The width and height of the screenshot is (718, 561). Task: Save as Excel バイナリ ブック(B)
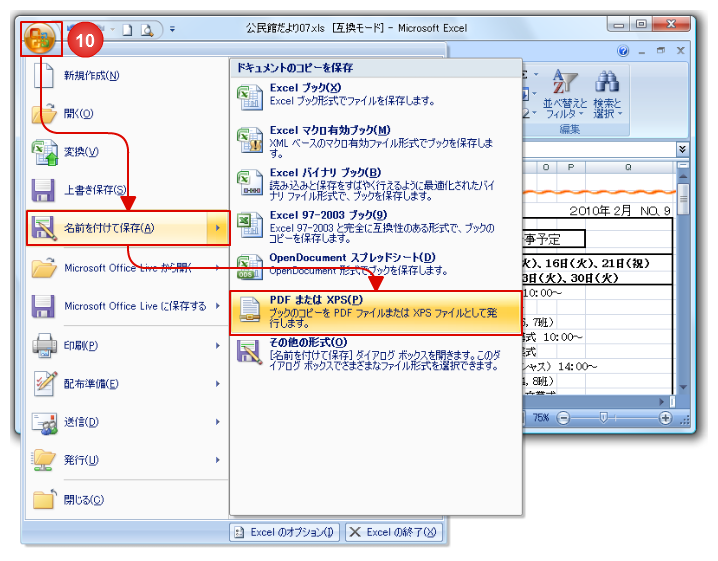click(375, 185)
